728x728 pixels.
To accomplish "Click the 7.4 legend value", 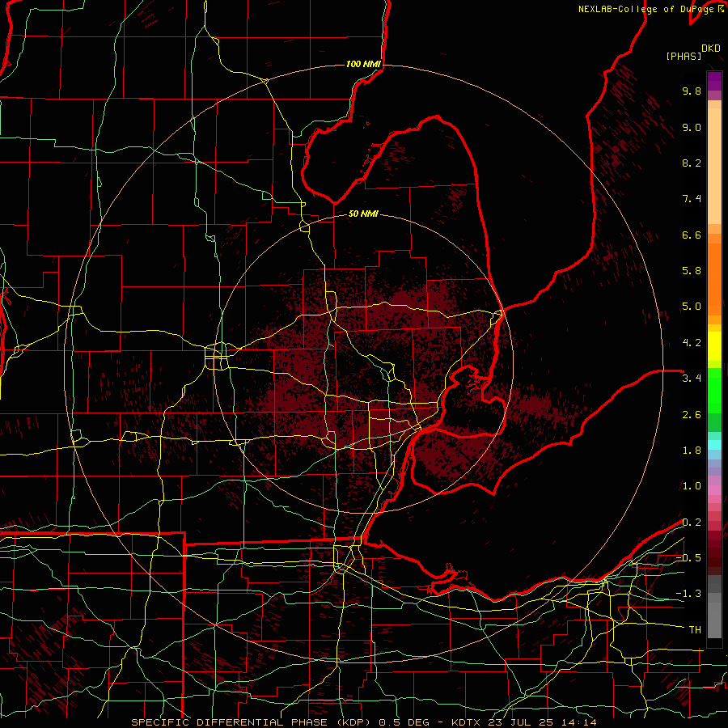I will point(692,199).
